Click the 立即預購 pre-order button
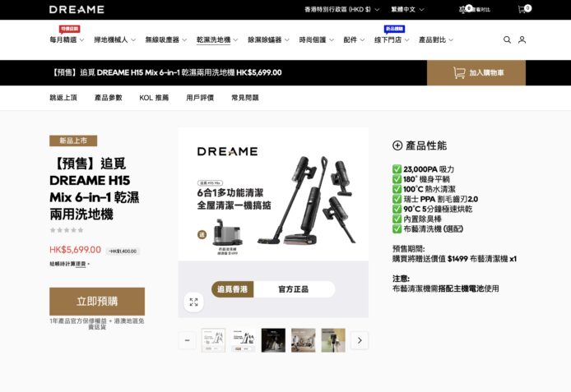The image size is (571, 392). pos(97,301)
